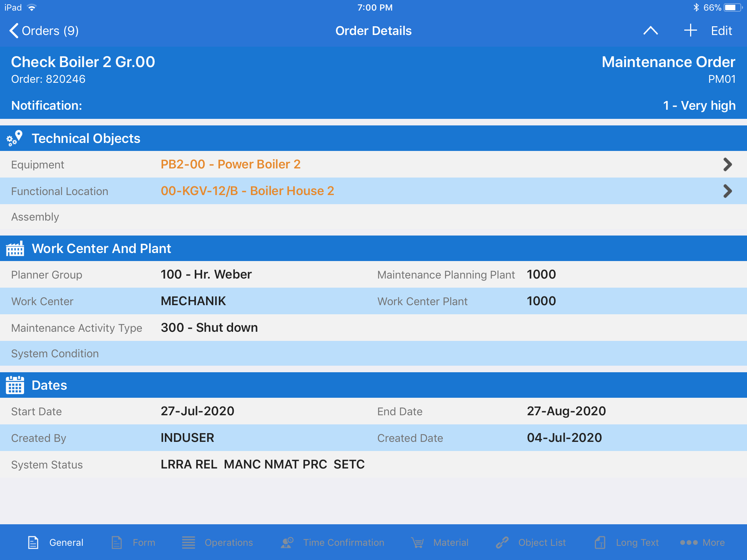This screenshot has height=560, width=747.
Task: Tap the Dates calendar icon
Action: coord(15,385)
